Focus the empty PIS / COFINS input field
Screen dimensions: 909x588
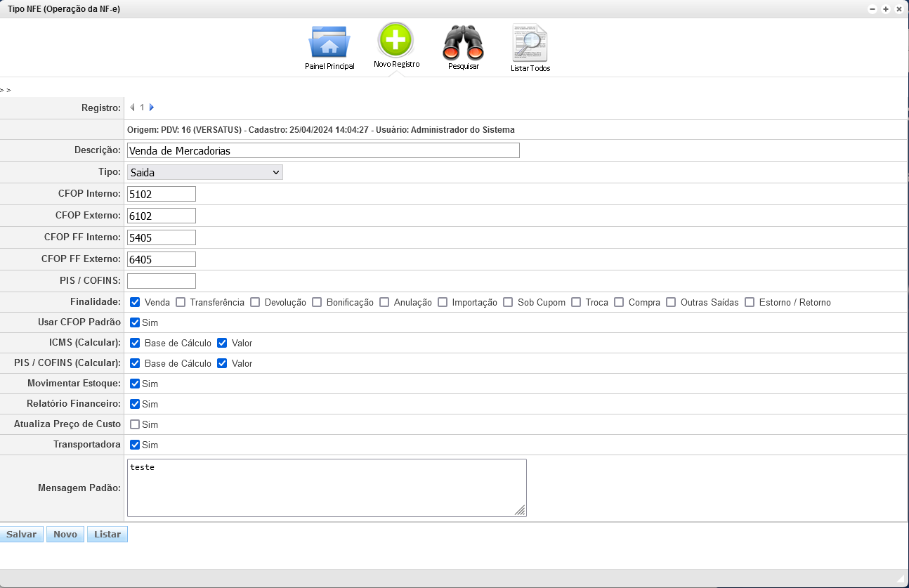pos(162,281)
